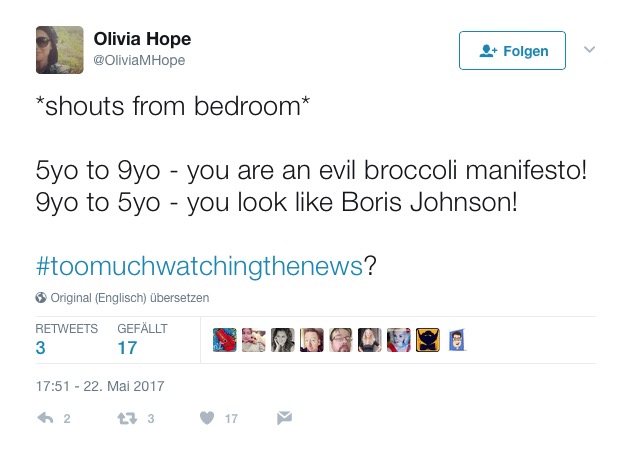
Task: Like the tweet with heart icon
Action: click(207, 418)
